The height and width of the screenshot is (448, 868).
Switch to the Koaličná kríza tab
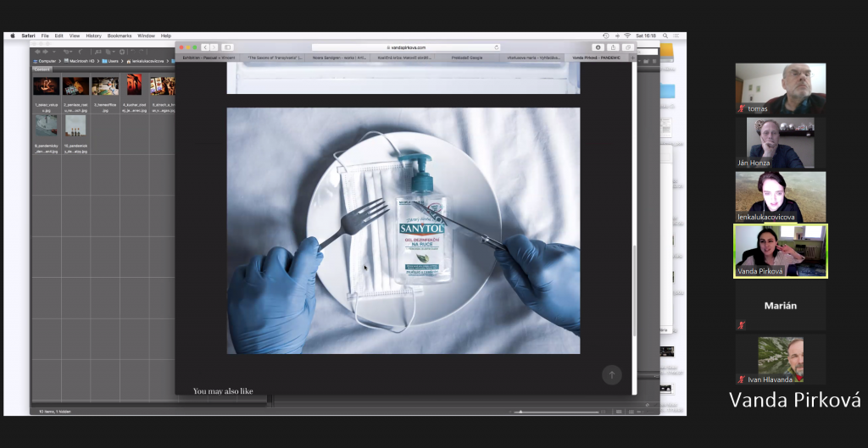pos(402,58)
